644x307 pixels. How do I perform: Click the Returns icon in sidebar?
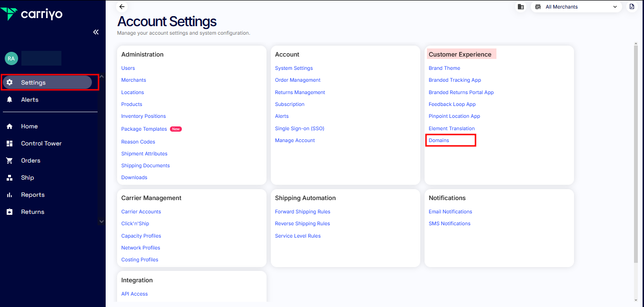[x=10, y=212]
